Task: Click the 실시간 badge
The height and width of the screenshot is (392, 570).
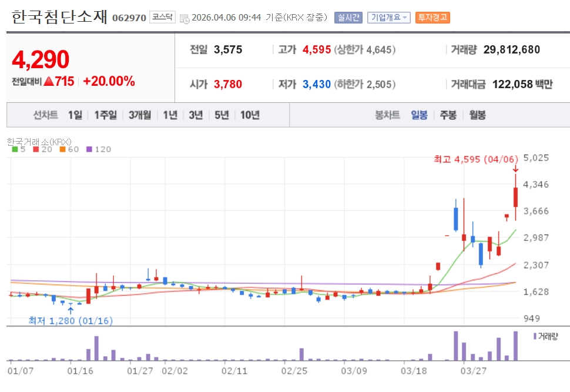Action: 348,18
